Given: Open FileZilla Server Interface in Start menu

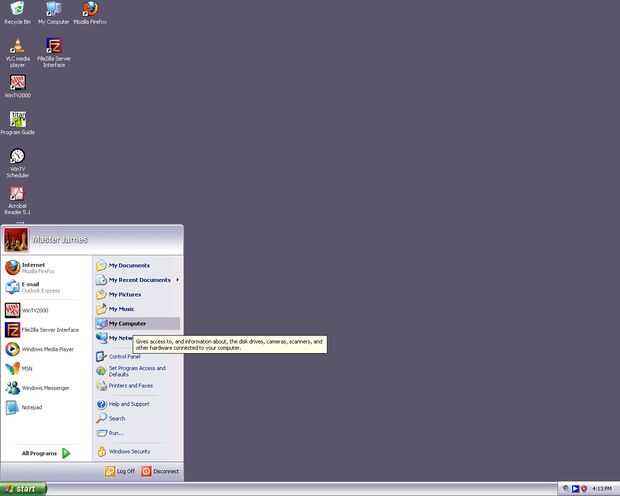Looking at the screenshot, I should click(x=46, y=330).
